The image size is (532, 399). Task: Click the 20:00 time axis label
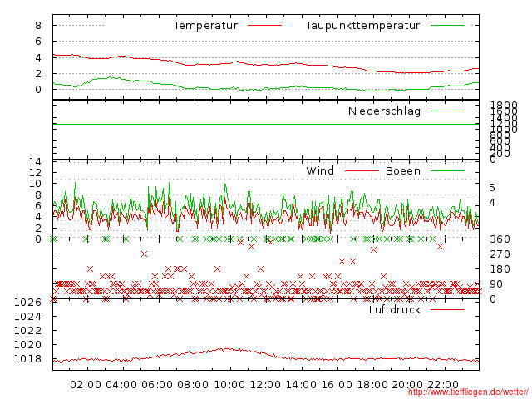pos(407,385)
